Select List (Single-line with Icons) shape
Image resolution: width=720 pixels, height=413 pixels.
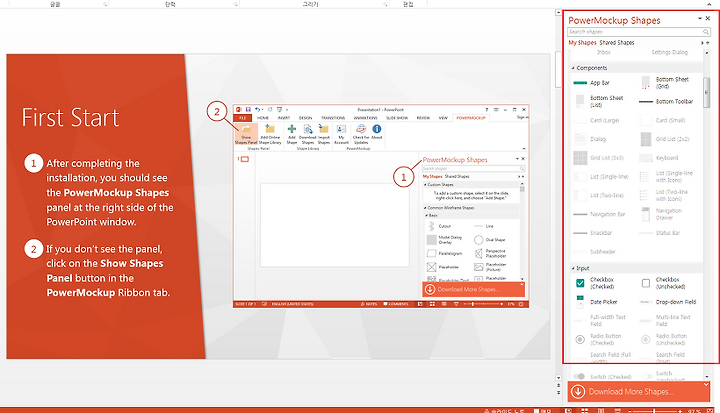[666, 177]
